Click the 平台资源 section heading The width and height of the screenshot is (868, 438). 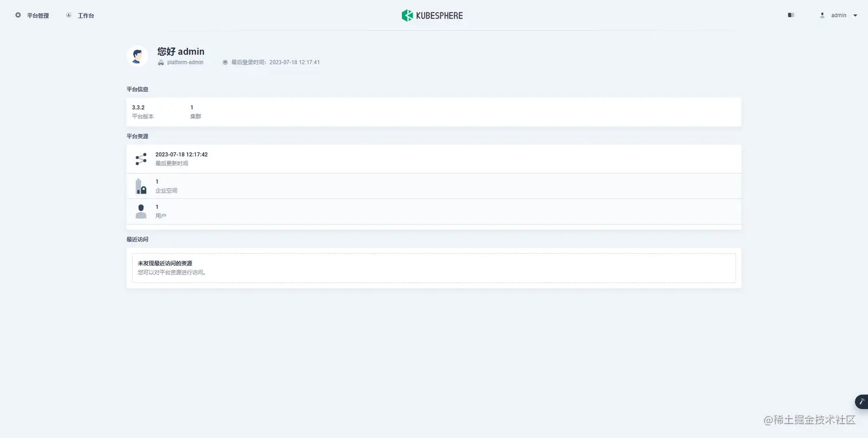[x=138, y=136]
